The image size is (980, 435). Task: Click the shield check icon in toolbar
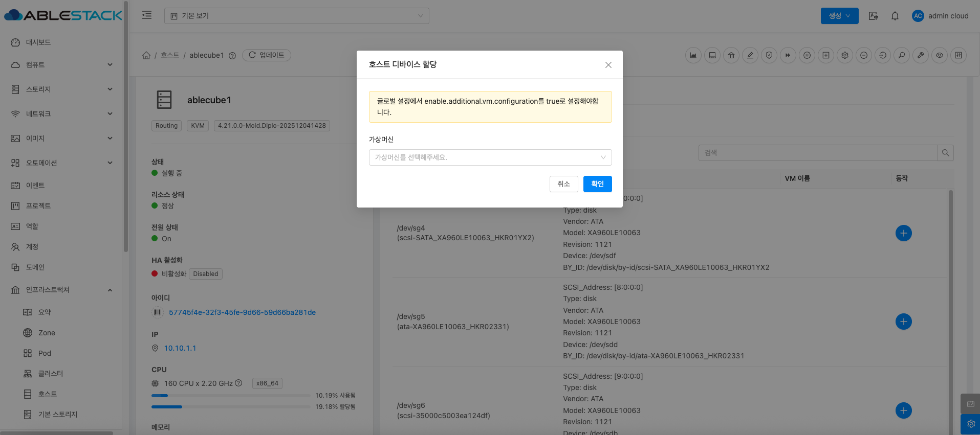(x=769, y=55)
